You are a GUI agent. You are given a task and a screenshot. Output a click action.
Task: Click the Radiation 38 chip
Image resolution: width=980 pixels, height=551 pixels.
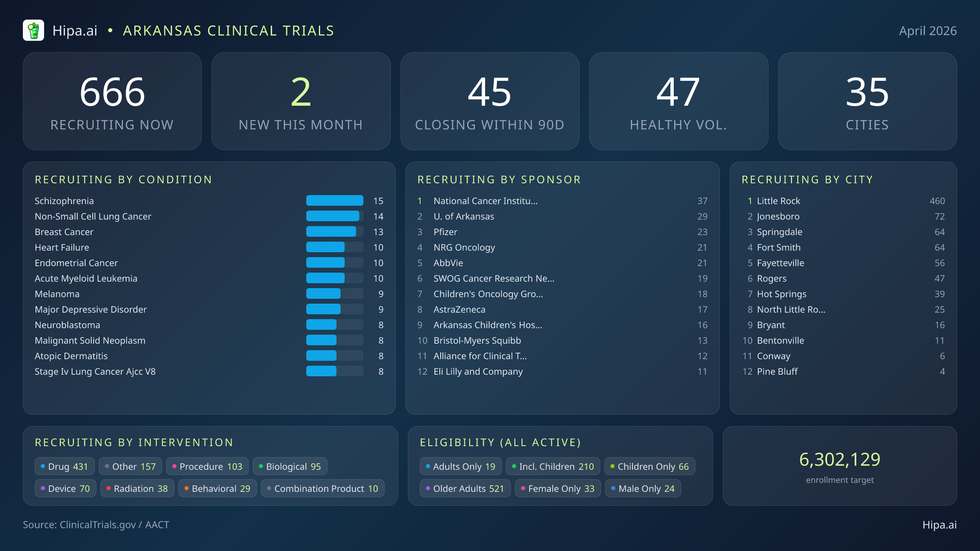[x=137, y=488]
